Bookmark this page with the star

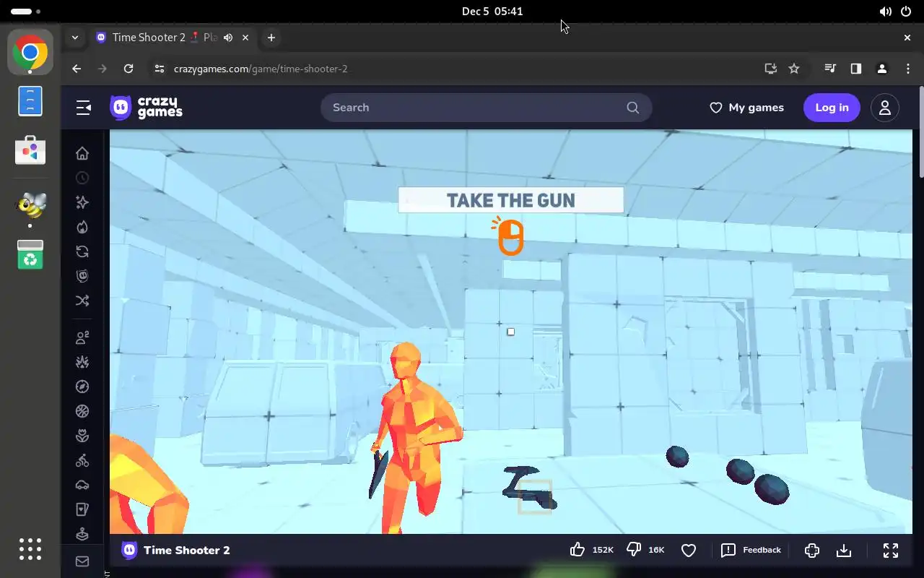click(794, 69)
